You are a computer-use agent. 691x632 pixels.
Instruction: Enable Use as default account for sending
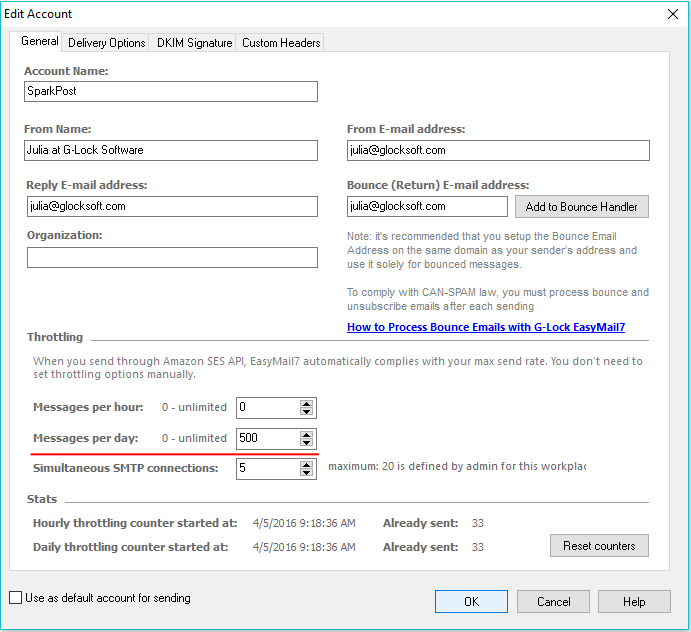click(15, 598)
